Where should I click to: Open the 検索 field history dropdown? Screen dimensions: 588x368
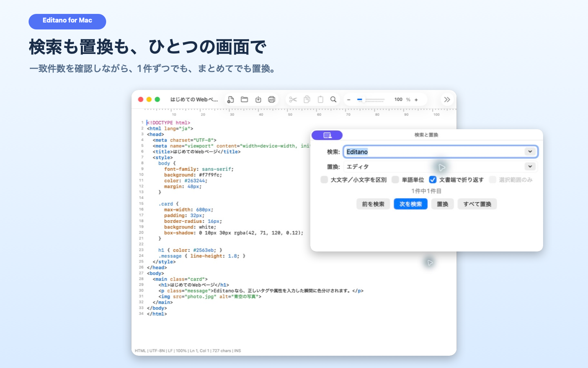tap(530, 152)
